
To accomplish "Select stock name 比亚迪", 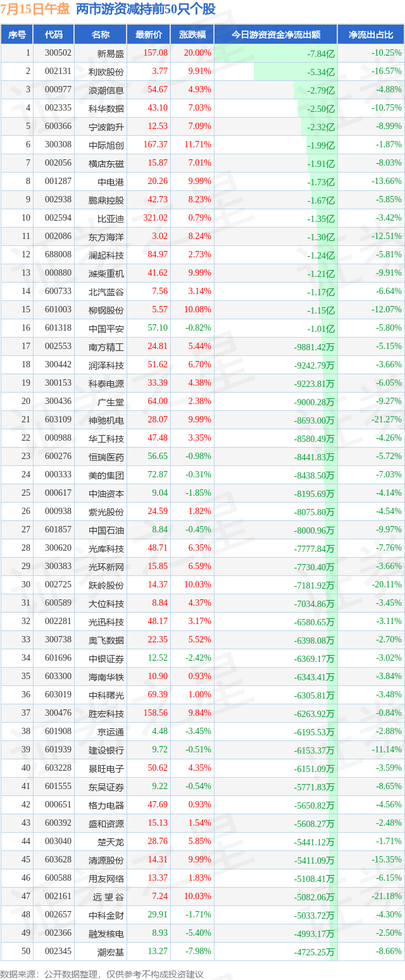I will click(x=111, y=218).
